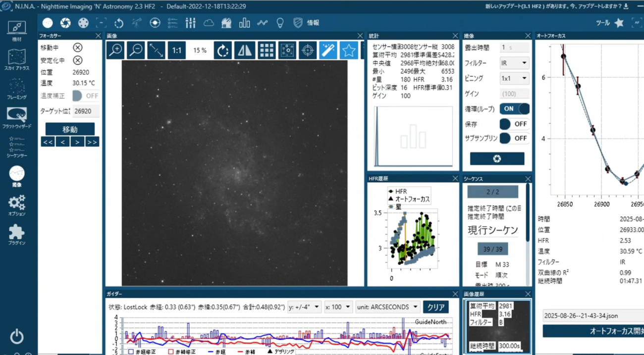The width and height of the screenshot is (644, 355).
Task: Turn off the 循環(ループ) loop switch
Action: click(514, 109)
